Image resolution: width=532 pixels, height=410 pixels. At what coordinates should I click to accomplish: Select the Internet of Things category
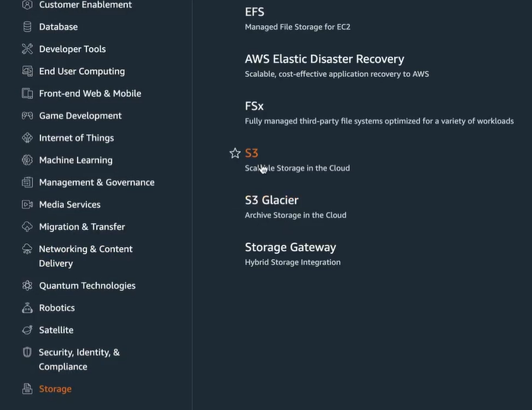click(x=76, y=138)
